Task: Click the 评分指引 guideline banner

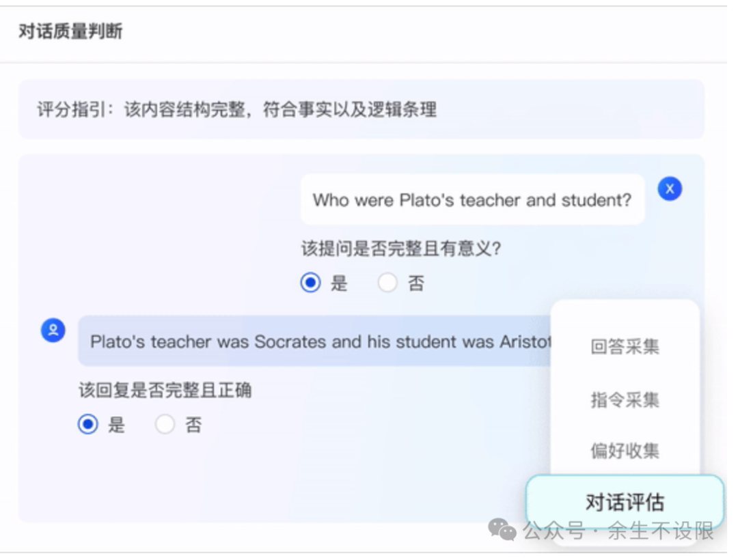Action: tap(361, 109)
